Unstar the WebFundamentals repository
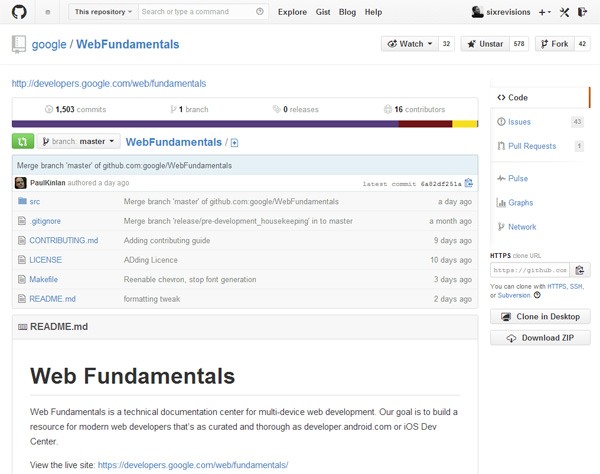The image size is (600, 474). point(484,44)
